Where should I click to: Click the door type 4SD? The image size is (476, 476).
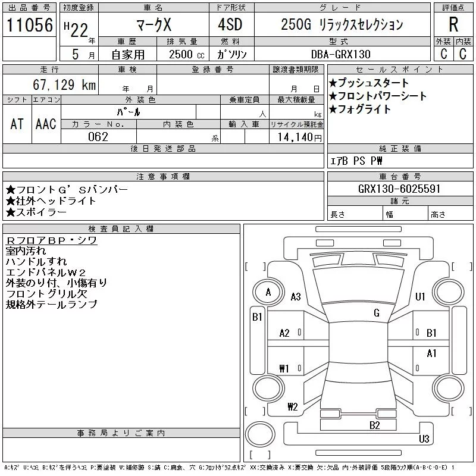(x=230, y=24)
